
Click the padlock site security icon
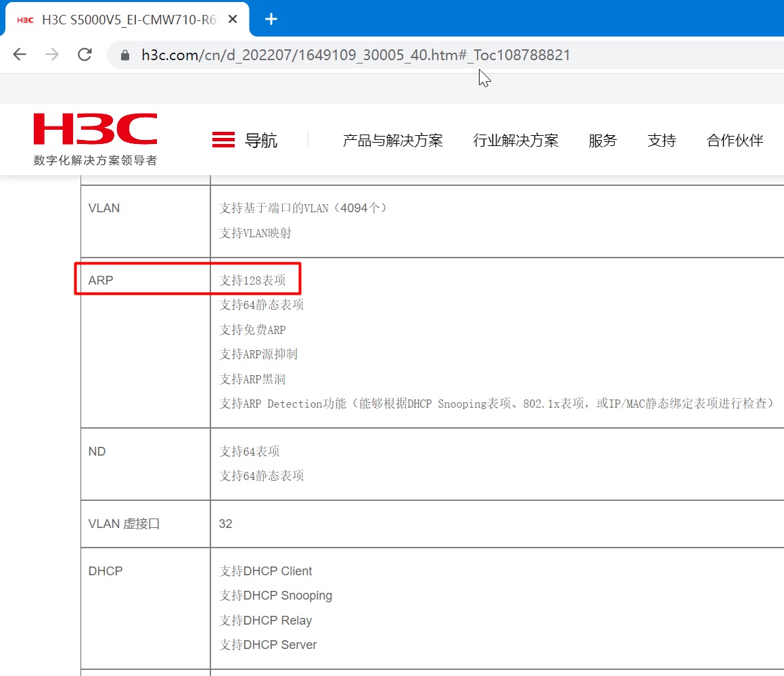click(125, 55)
